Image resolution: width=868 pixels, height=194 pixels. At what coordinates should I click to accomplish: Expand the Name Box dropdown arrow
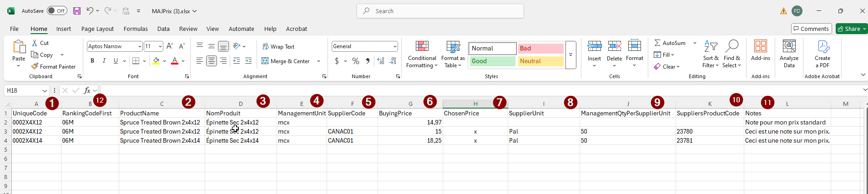[x=45, y=90]
